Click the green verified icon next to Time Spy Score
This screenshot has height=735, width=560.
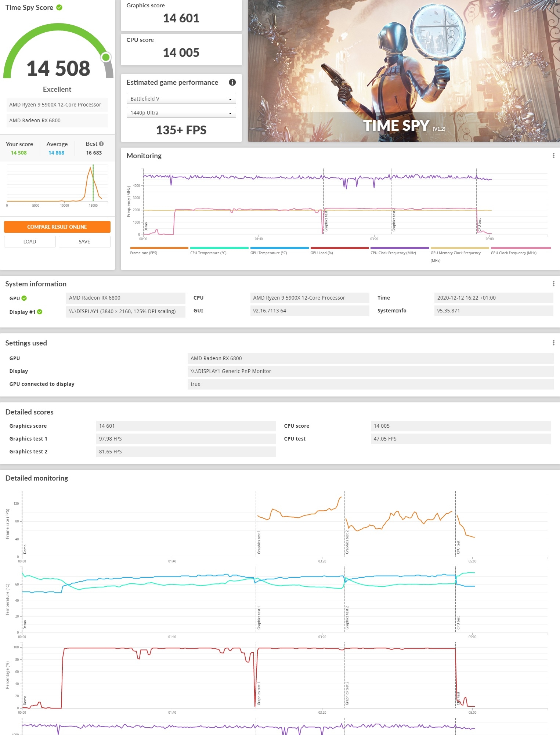click(x=59, y=7)
